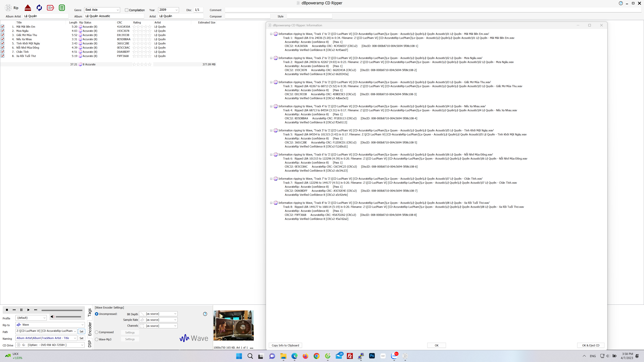This screenshot has height=362, width=644.
Task: Sort tracks by the CRC column header
Action: point(120,22)
